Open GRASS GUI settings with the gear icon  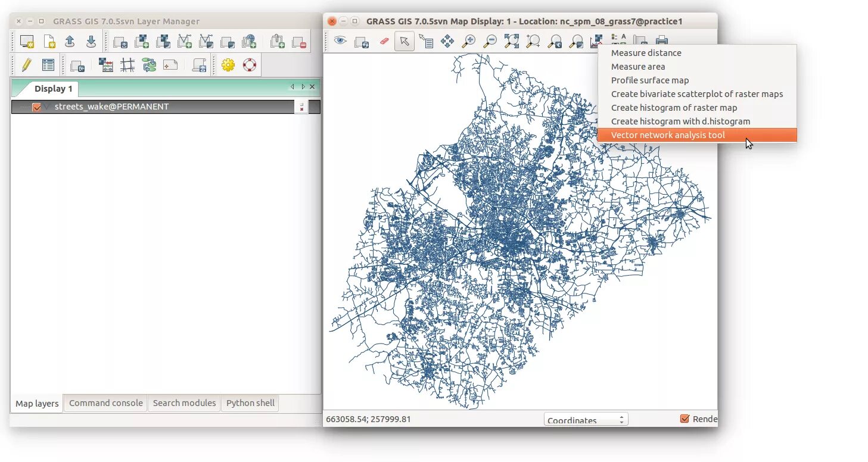click(x=228, y=65)
